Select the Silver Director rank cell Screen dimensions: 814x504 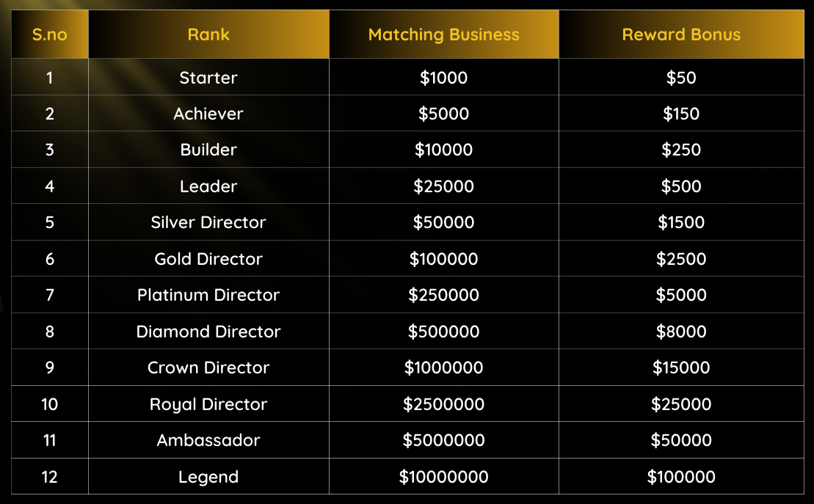208,222
